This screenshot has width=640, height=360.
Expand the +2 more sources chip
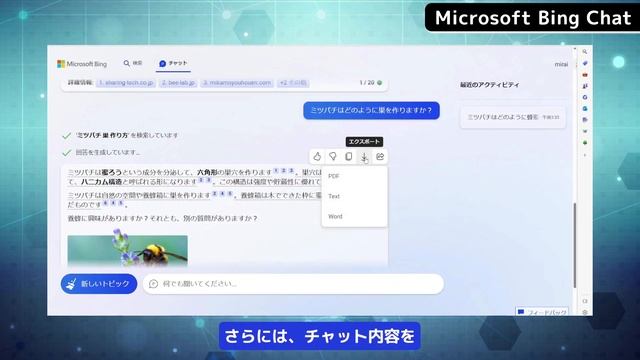[293, 83]
